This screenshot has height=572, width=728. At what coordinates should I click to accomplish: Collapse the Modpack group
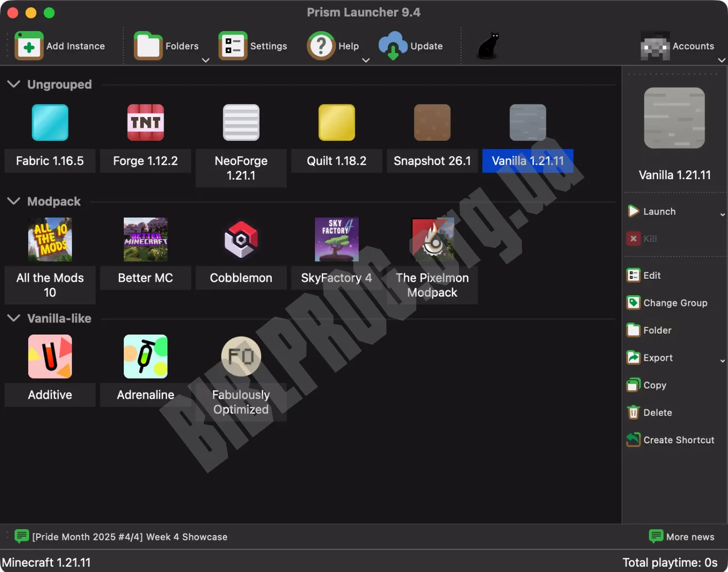coord(14,201)
